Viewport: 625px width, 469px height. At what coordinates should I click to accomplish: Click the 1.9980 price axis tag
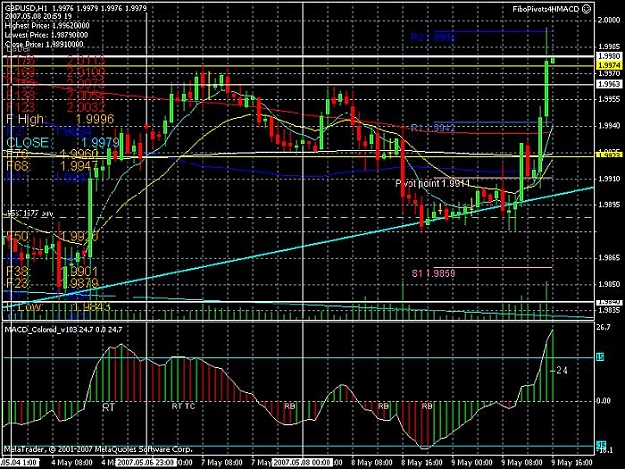(609, 56)
